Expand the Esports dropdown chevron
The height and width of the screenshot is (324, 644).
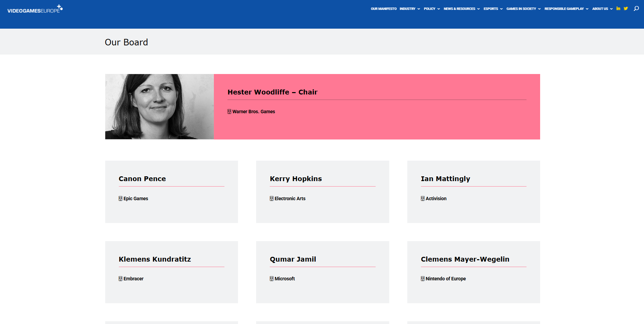pos(501,9)
